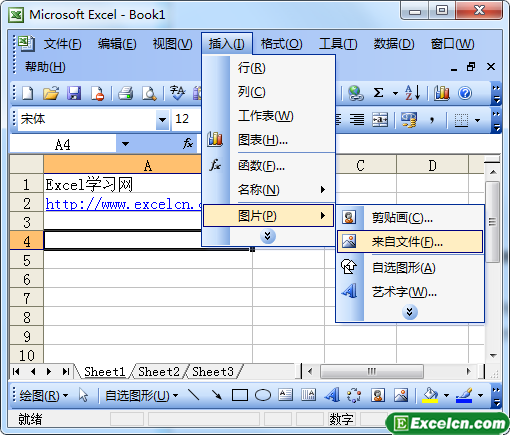This screenshot has width=510, height=435.
Task: Open the 工具(T) menu
Action: point(338,44)
